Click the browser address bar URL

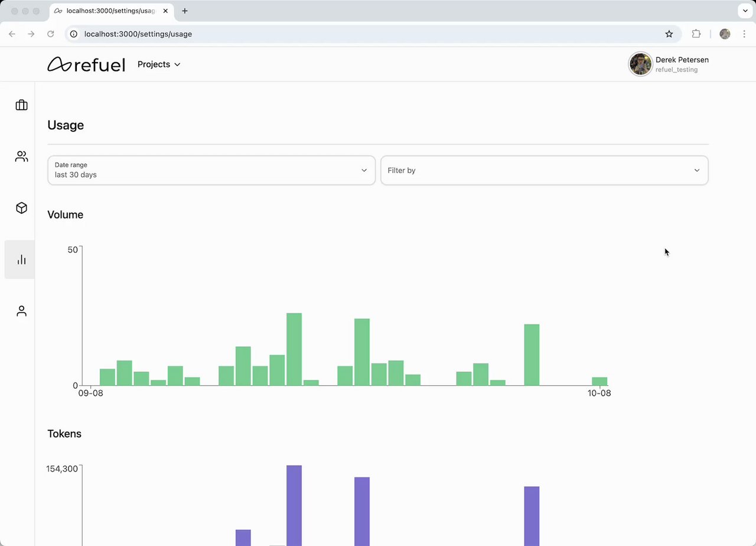point(138,34)
